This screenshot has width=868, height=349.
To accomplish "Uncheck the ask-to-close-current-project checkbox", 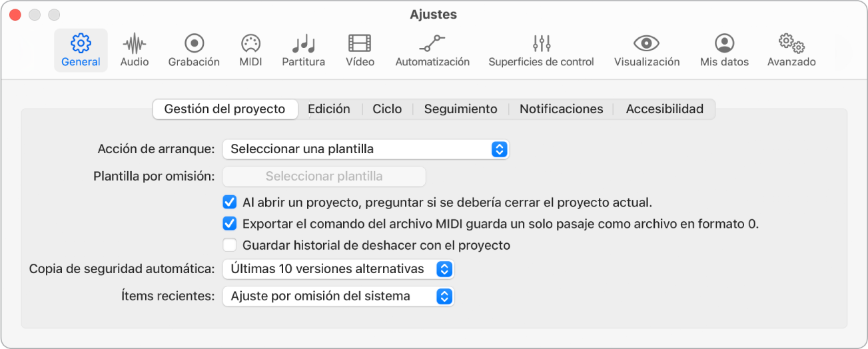I will 230,202.
